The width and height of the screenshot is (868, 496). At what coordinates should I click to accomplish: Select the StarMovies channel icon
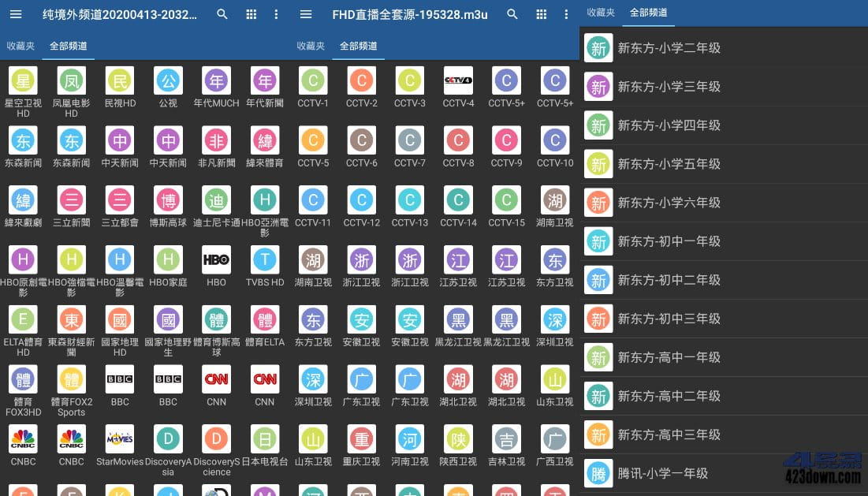(x=119, y=439)
